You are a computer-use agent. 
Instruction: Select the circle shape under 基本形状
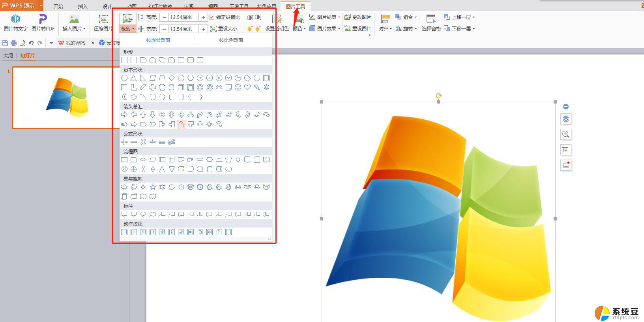(x=124, y=78)
